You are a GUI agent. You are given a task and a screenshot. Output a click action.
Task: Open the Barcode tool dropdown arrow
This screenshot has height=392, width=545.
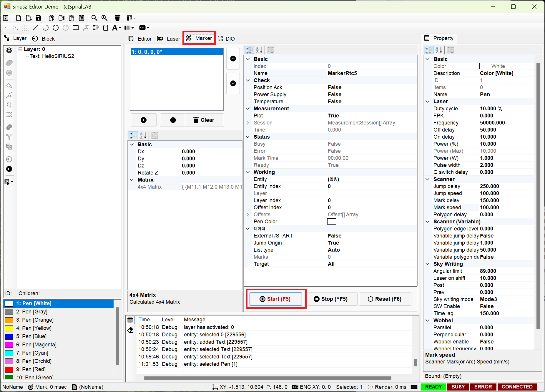[x=133, y=28]
